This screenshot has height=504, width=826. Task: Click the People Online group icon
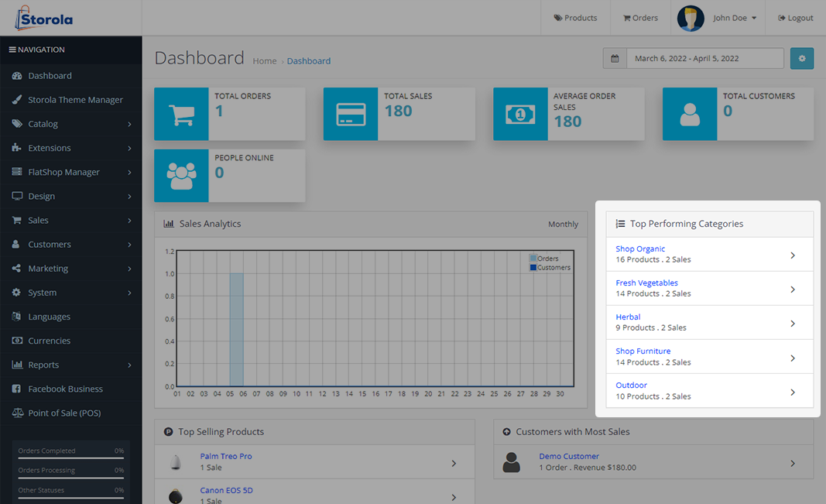coord(181,176)
